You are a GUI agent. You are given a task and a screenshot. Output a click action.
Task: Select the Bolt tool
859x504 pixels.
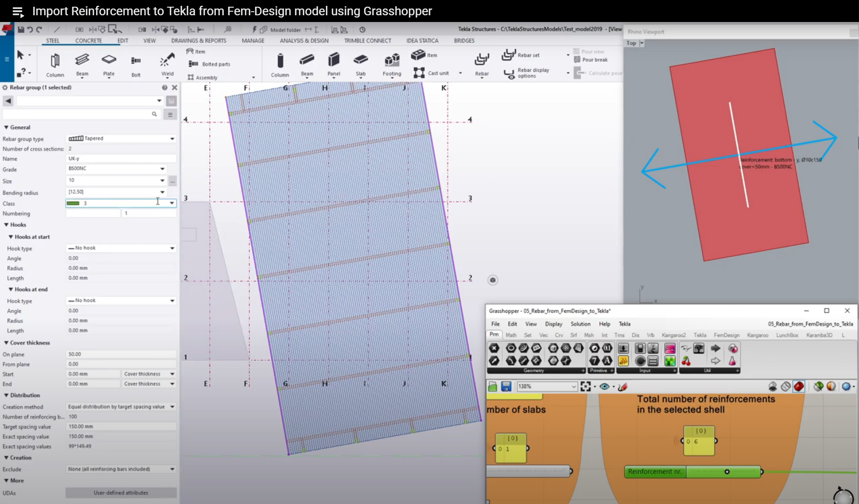pos(136,66)
